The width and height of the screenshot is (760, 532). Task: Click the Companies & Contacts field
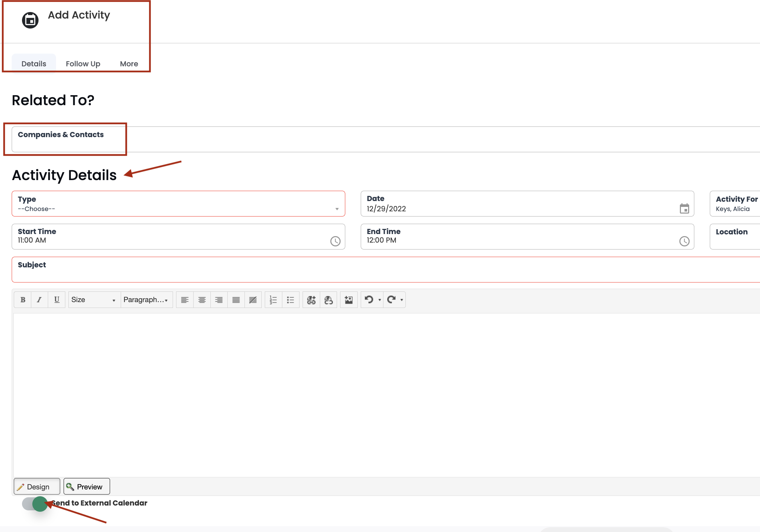point(386,139)
